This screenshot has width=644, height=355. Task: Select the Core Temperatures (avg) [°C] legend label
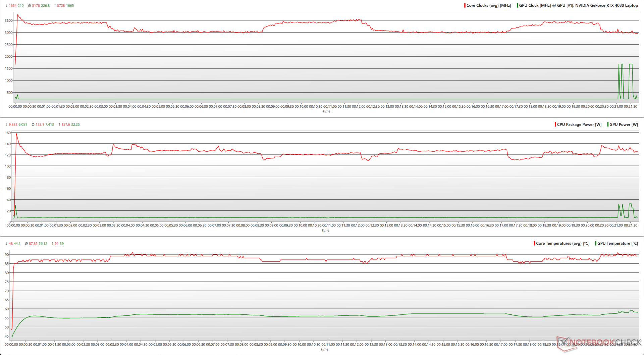click(x=562, y=243)
